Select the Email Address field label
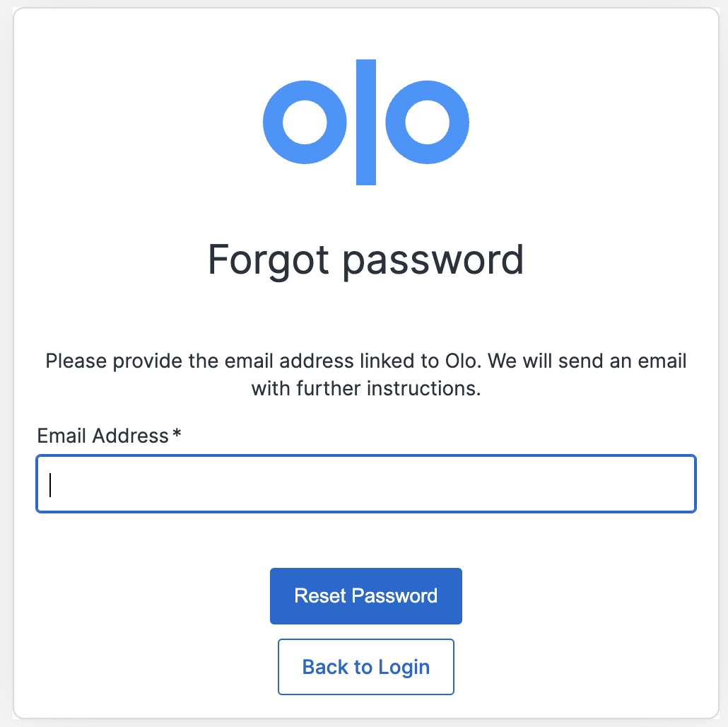This screenshot has width=728, height=727. 102,436
